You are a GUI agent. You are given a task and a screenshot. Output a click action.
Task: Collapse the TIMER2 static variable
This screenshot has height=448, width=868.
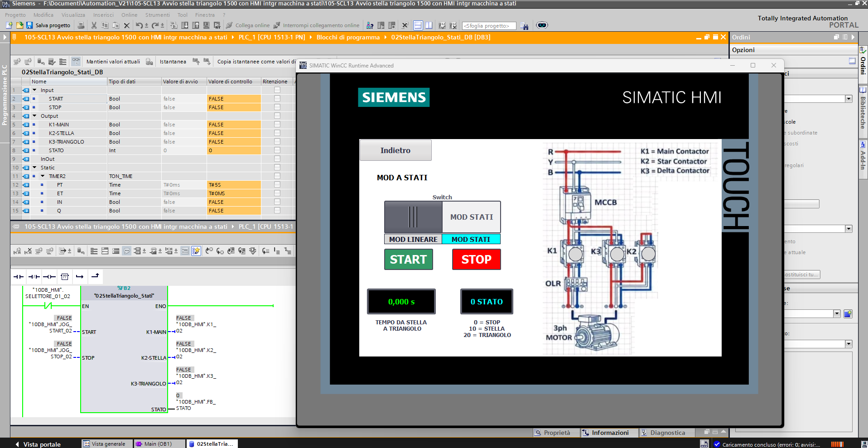pos(43,176)
